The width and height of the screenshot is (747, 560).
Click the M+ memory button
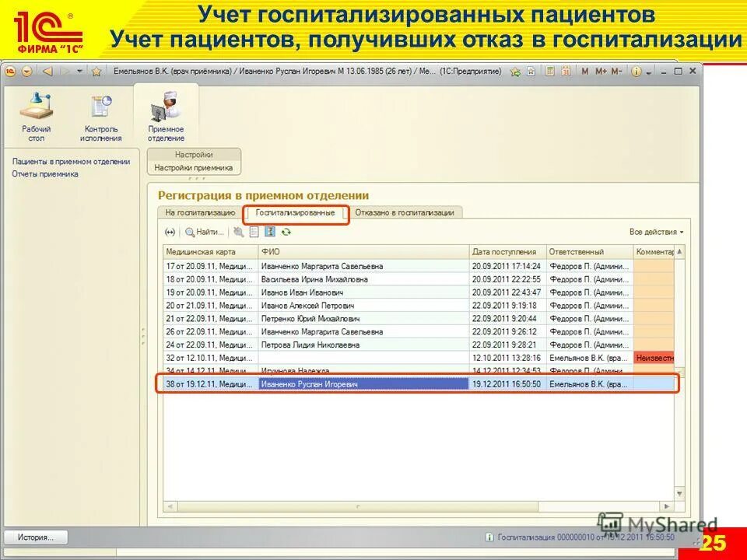pos(601,72)
